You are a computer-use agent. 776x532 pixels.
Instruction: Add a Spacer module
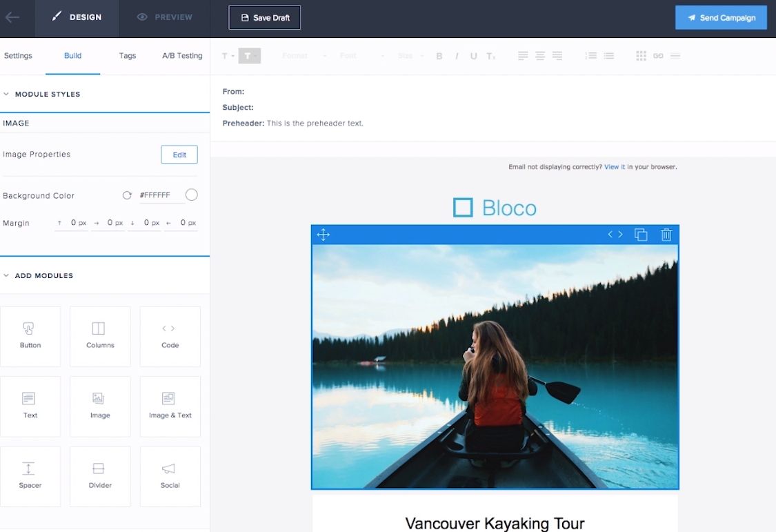pyautogui.click(x=30, y=476)
